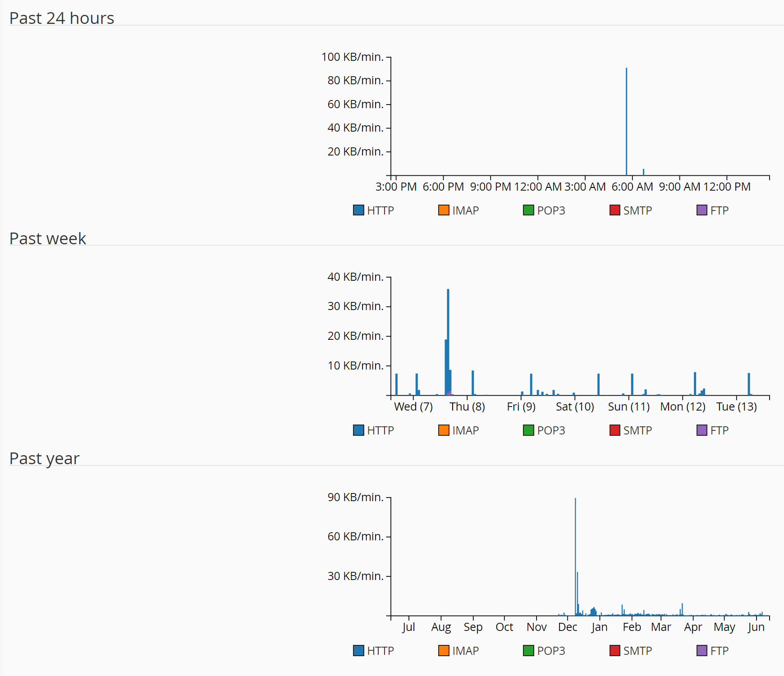Collapse the Past year section
Image resolution: width=784 pixels, height=676 pixels.
[x=44, y=458]
